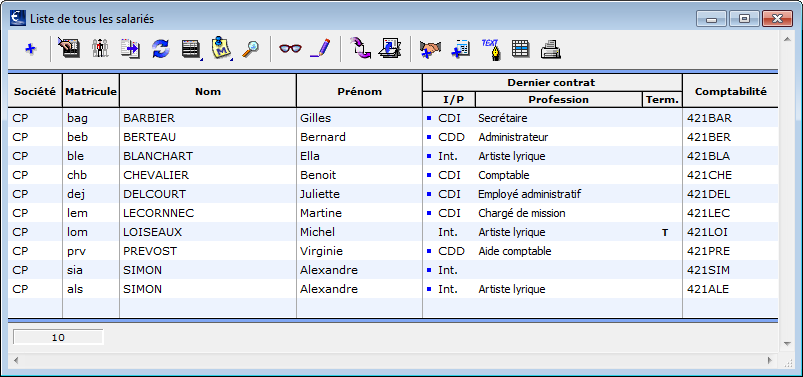Click the blue plus add icon

(31, 49)
